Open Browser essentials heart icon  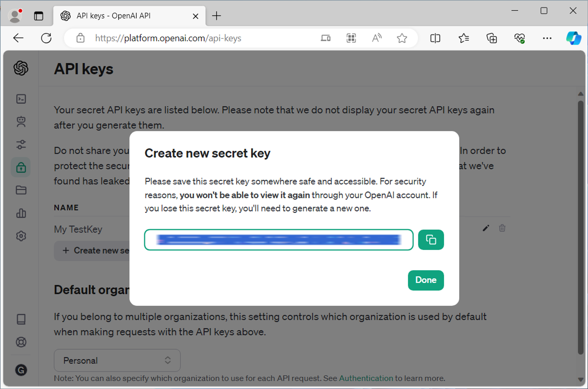(x=519, y=38)
